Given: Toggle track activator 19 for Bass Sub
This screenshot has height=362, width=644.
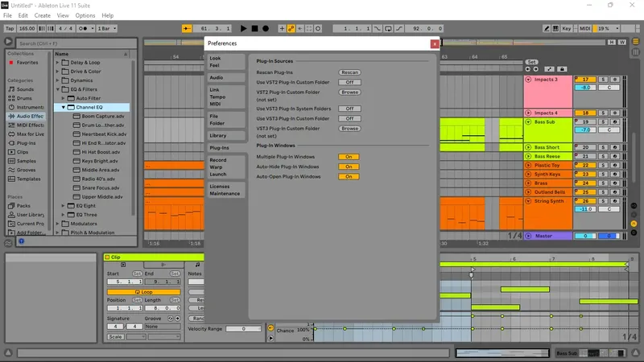Looking at the screenshot, I should click(585, 122).
